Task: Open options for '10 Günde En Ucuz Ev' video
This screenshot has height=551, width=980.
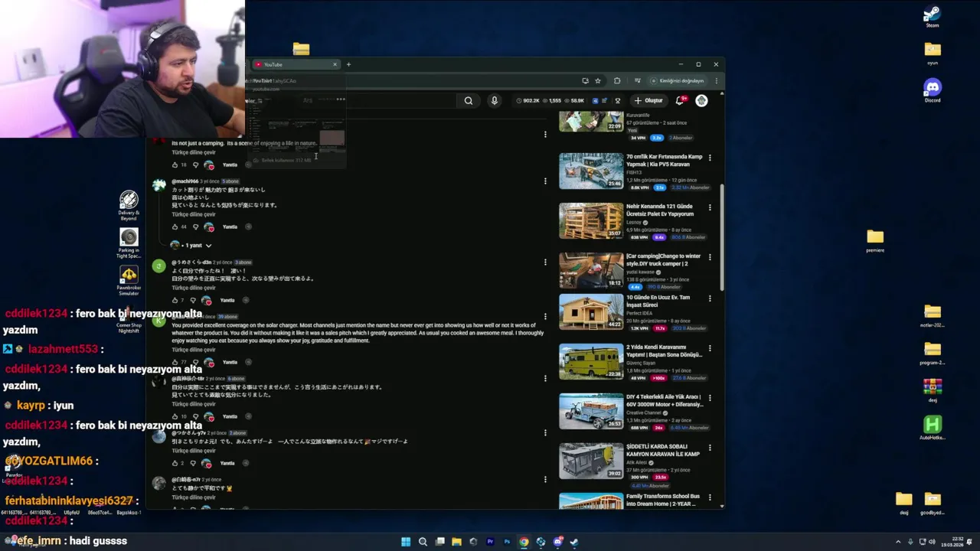Action: pyautogui.click(x=710, y=298)
